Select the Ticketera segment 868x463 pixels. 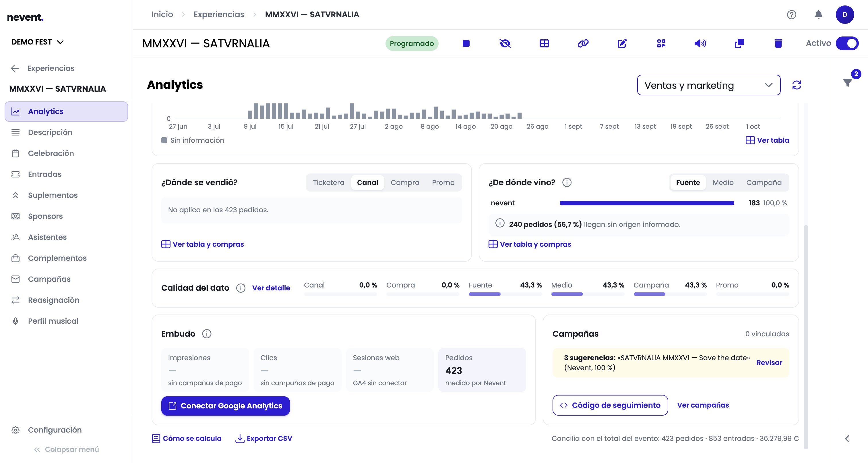(x=329, y=182)
